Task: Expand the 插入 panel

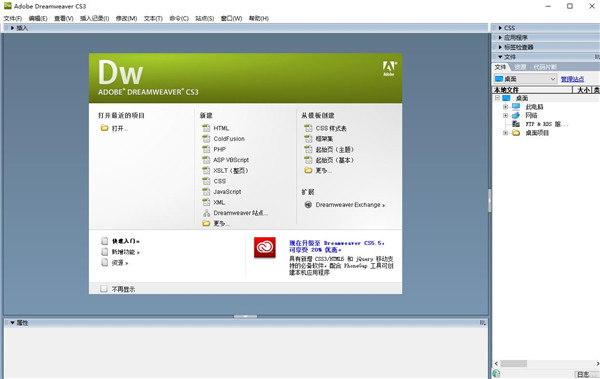Action: click(12, 28)
